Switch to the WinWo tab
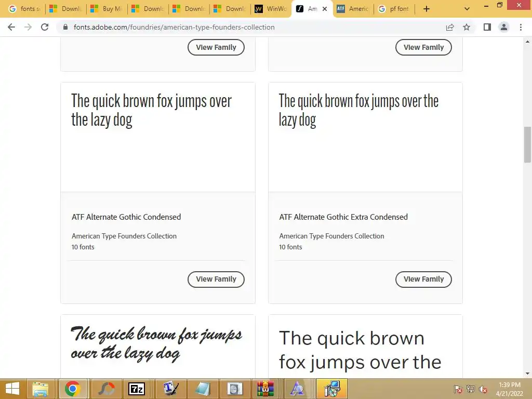The image size is (532, 399). 271,9
